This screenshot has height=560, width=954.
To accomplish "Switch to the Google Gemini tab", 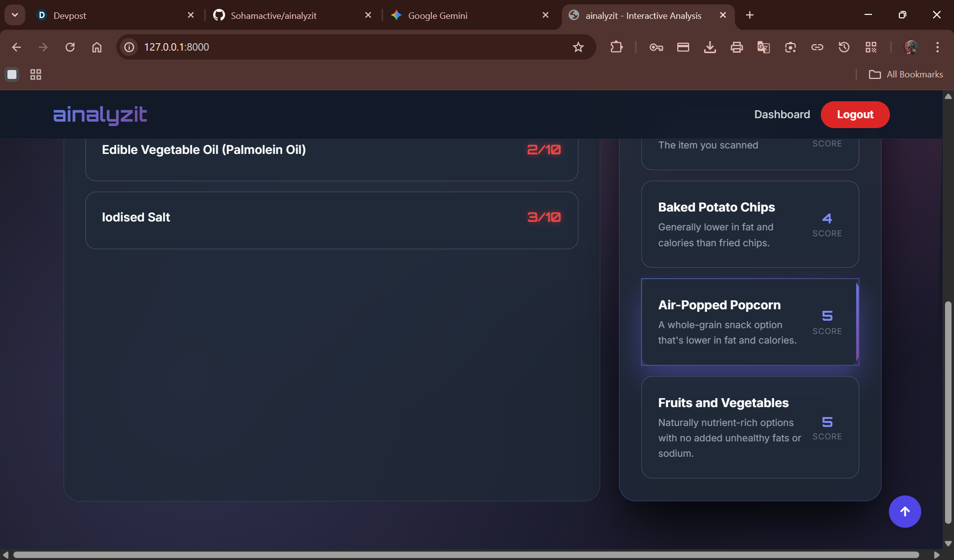I will 437,15.
